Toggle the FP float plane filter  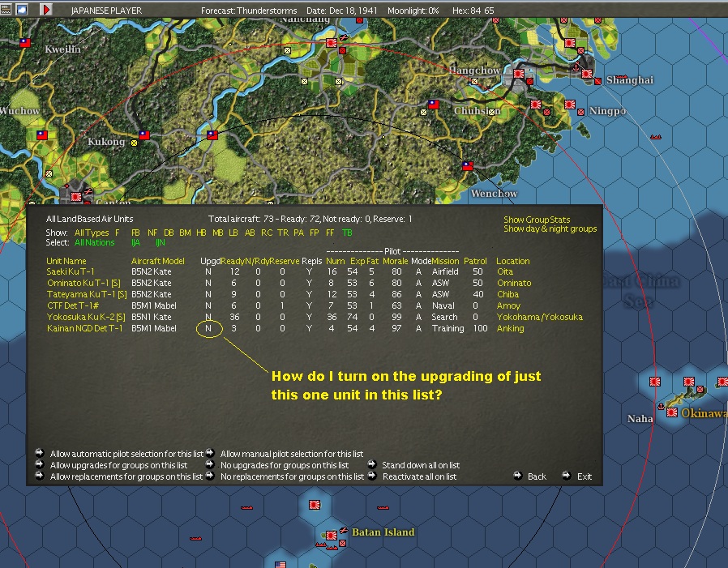[x=315, y=233]
